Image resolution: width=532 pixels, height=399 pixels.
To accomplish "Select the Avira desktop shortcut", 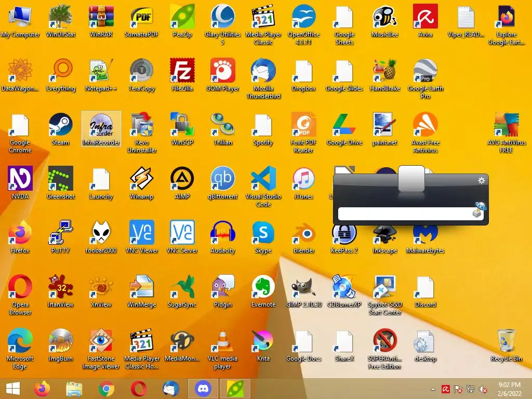I will pos(425,21).
